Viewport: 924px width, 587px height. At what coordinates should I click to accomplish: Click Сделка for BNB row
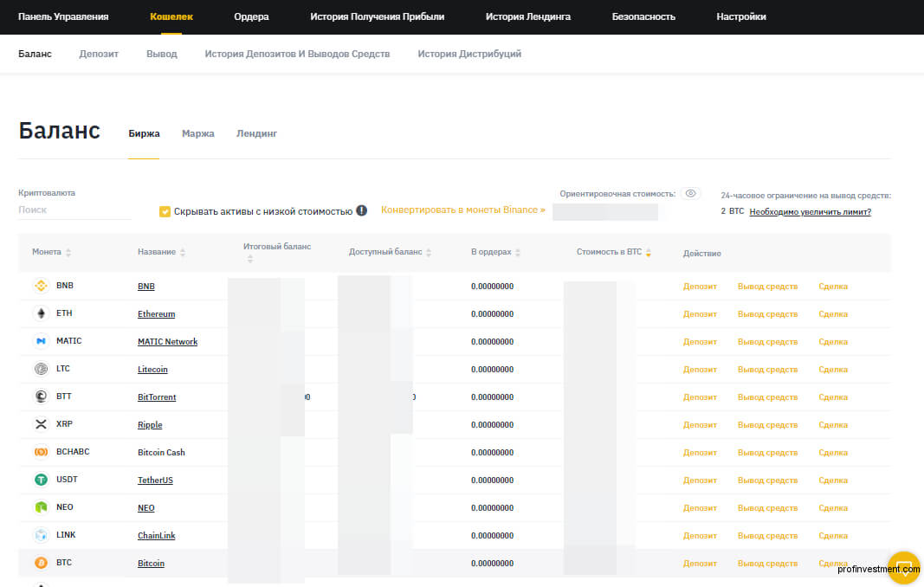(x=833, y=287)
